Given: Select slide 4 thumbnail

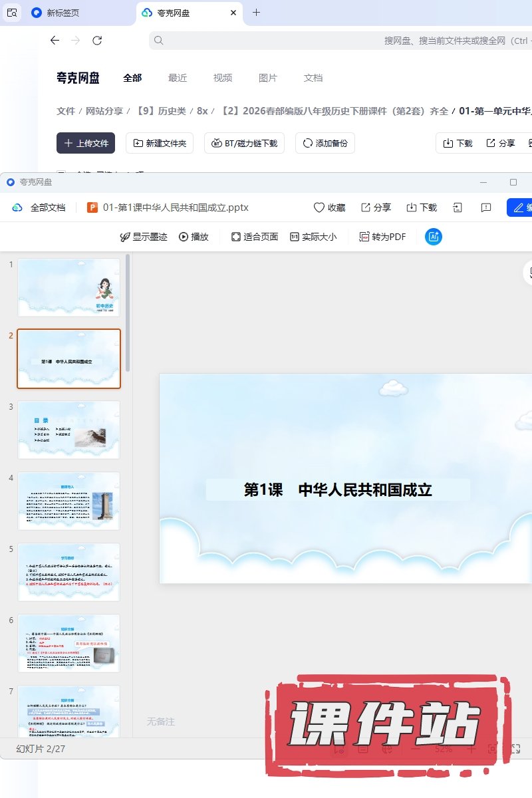Looking at the screenshot, I should point(68,501).
